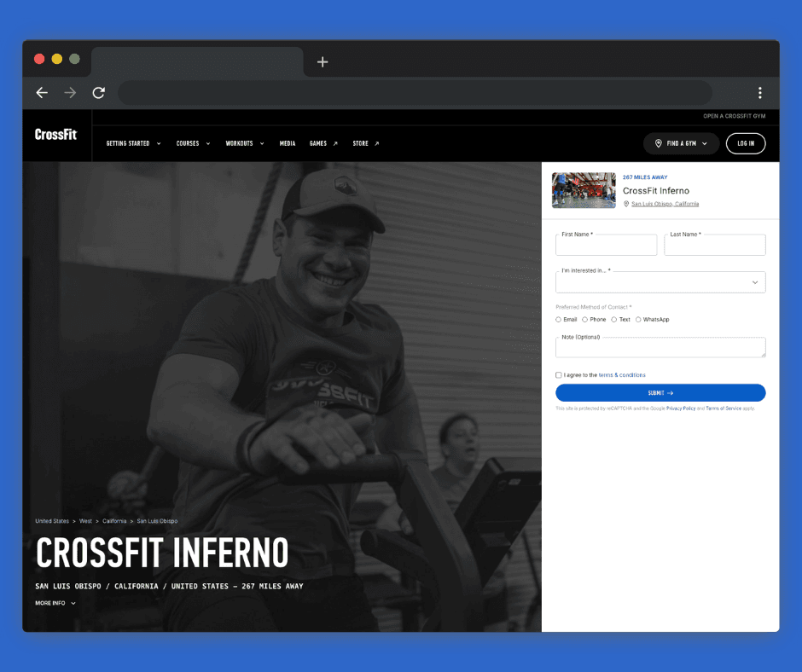The image size is (802, 672).
Task: Click the browser forward arrow
Action: coord(70,93)
